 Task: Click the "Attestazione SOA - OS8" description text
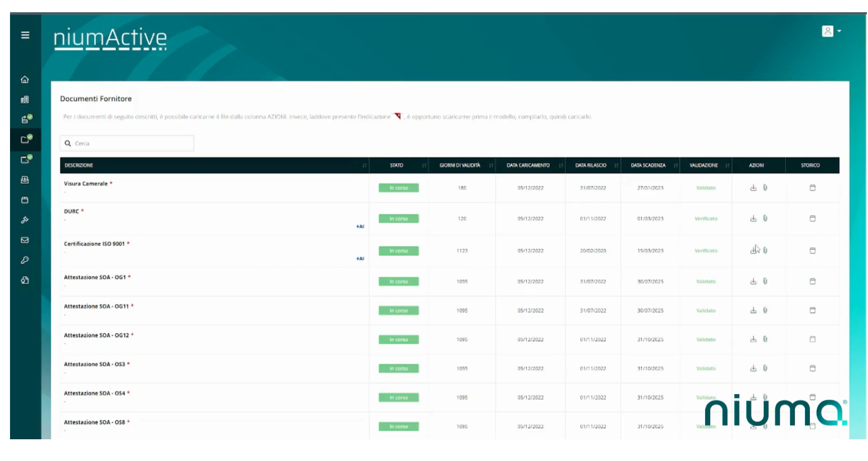[x=94, y=422]
